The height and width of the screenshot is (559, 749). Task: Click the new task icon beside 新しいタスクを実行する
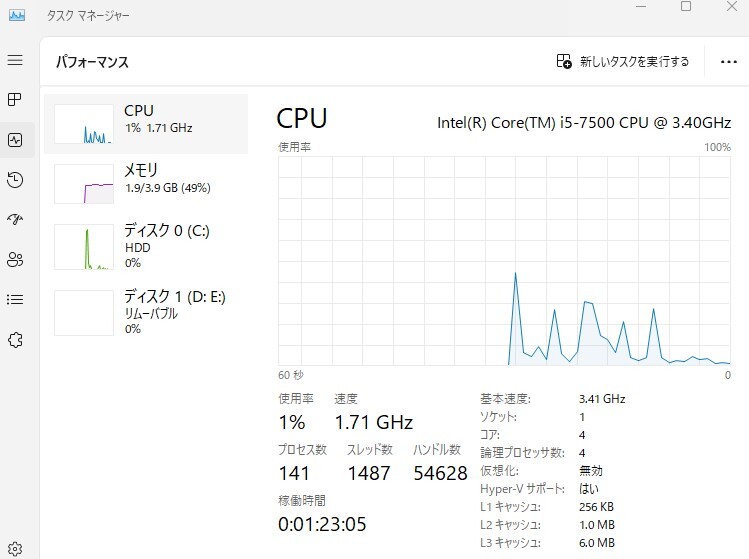tap(564, 61)
